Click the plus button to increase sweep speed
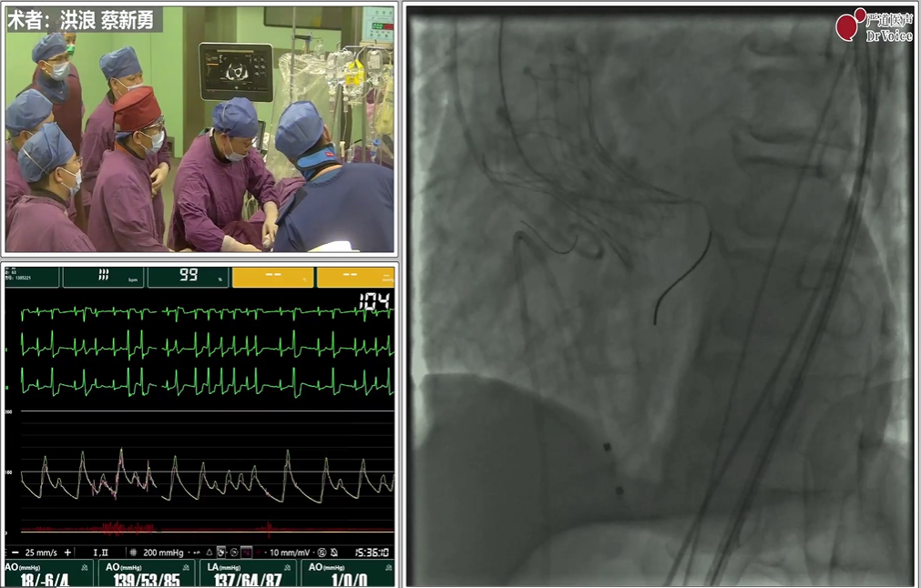The width and height of the screenshot is (921, 588). [x=67, y=553]
